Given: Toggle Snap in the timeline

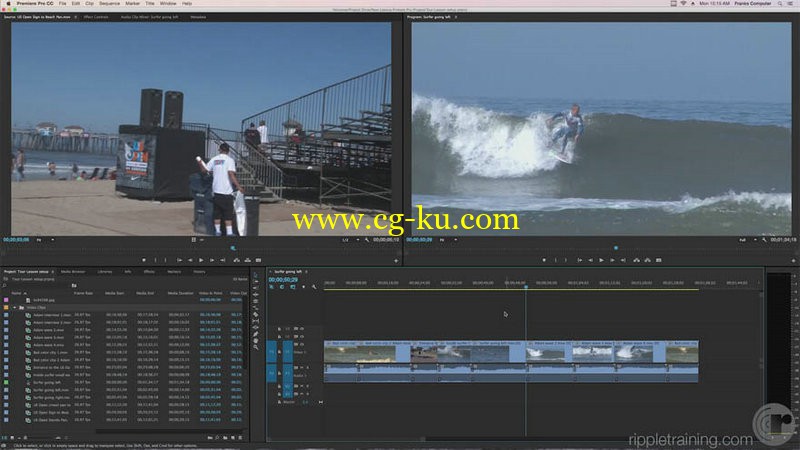Looking at the screenshot, I should click(x=282, y=287).
